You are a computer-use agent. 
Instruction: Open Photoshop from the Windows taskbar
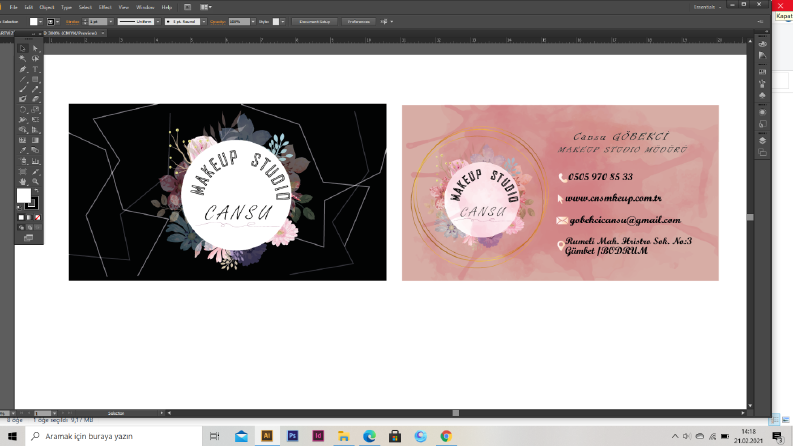292,436
